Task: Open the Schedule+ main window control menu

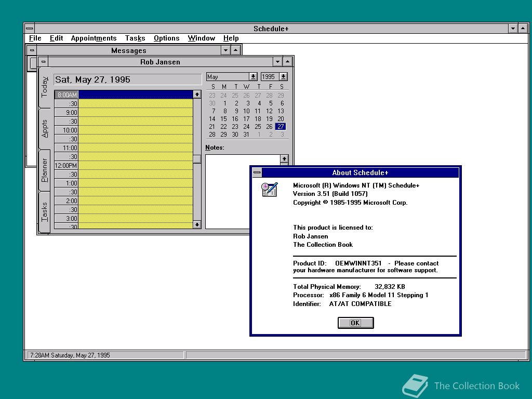Action: (30, 29)
